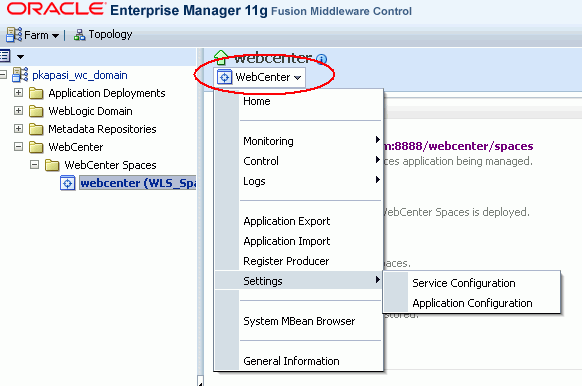Open the pkapasi_wc_domain link
Screen dimensions: 582x386
(80, 75)
